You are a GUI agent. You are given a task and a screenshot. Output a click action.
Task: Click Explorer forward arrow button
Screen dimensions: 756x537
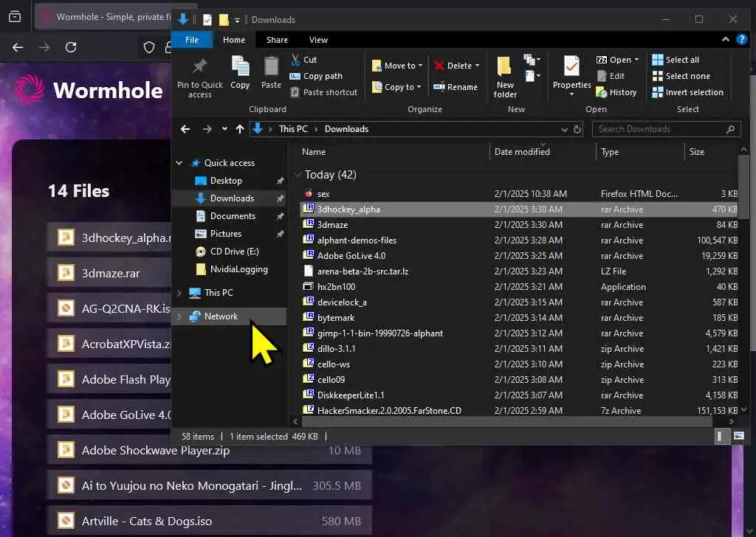pos(207,129)
